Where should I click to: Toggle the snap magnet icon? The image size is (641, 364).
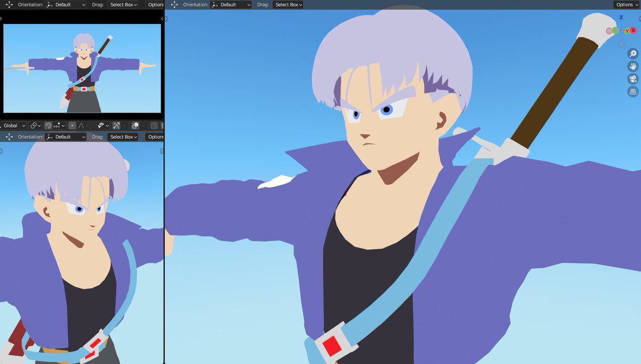[48, 125]
